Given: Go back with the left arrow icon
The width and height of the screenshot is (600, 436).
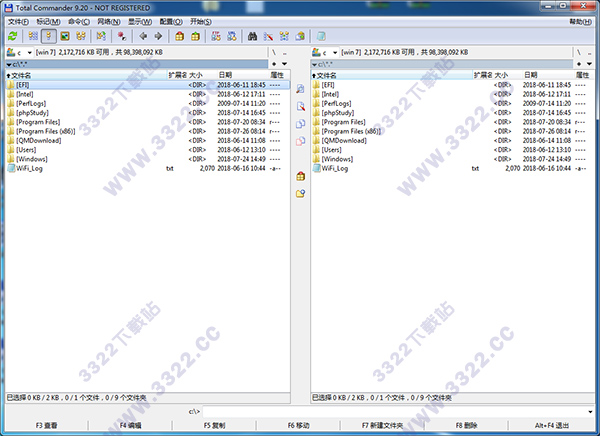Looking at the screenshot, I should (x=143, y=36).
